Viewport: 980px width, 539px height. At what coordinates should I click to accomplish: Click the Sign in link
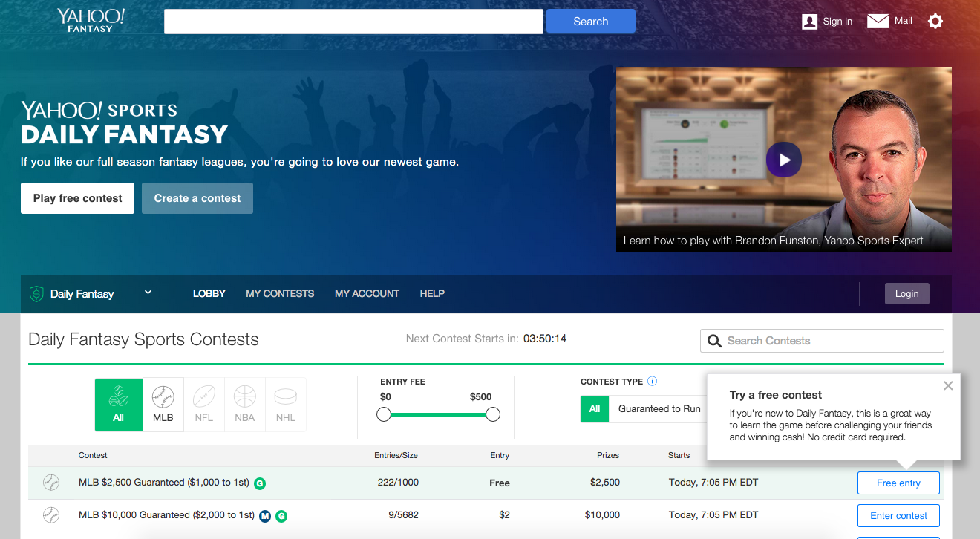click(x=837, y=22)
